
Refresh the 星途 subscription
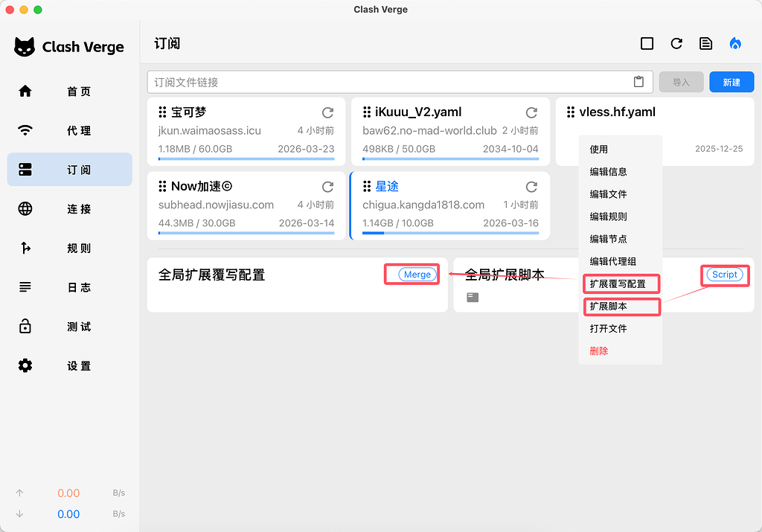click(531, 187)
